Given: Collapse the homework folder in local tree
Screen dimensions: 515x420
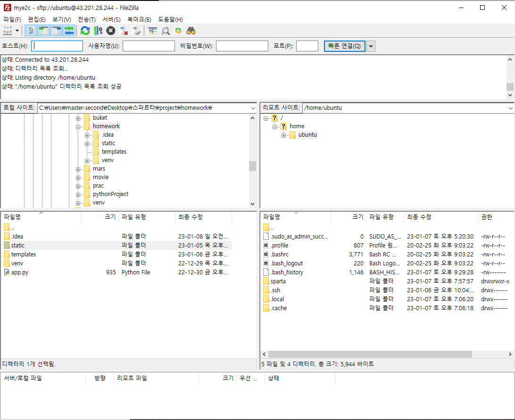Looking at the screenshot, I should [78, 127].
